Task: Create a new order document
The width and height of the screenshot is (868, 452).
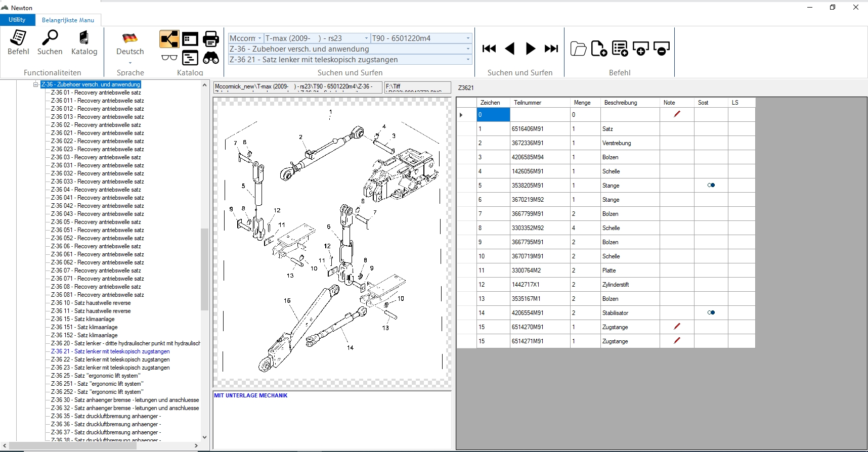Action: pyautogui.click(x=599, y=49)
